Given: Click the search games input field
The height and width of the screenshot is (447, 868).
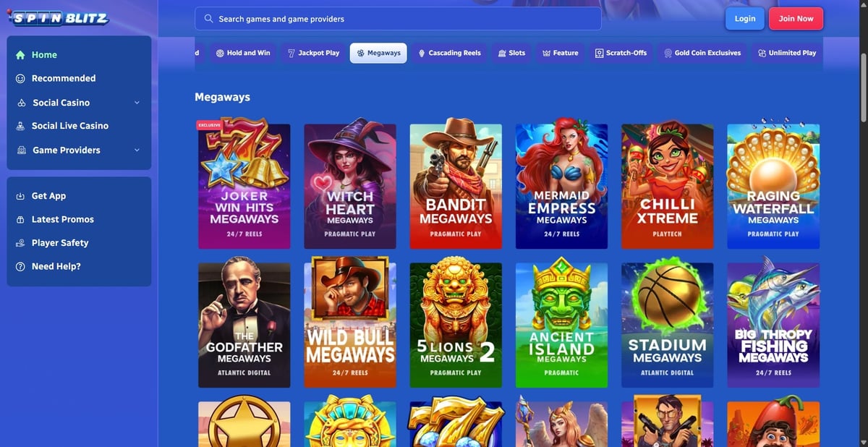Looking at the screenshot, I should [x=398, y=19].
